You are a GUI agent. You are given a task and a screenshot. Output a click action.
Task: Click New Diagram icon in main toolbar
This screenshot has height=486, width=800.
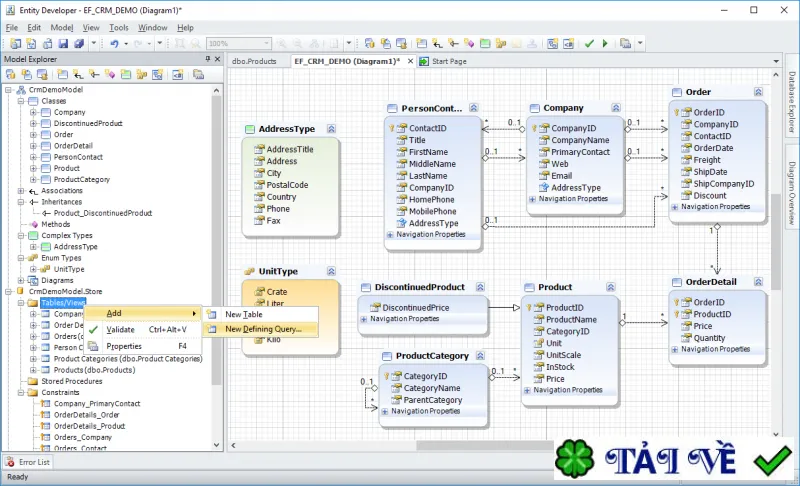point(553,44)
